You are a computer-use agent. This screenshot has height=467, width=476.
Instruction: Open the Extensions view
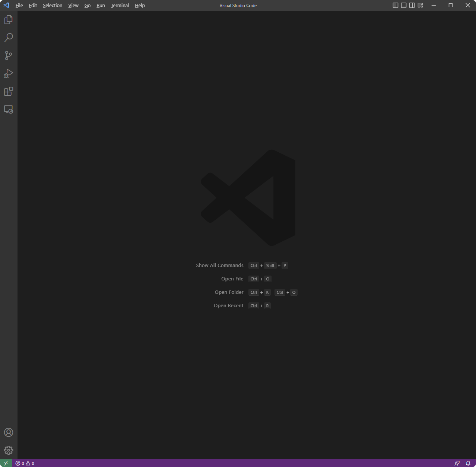(x=9, y=91)
